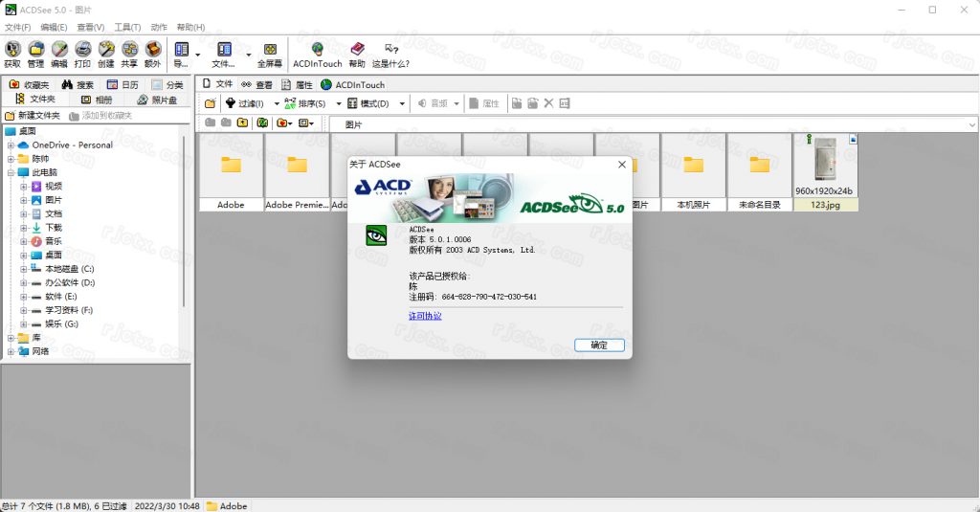980x512 pixels.
Task: Click the 获取 (Acquire) toolbar icon
Action: click(12, 54)
